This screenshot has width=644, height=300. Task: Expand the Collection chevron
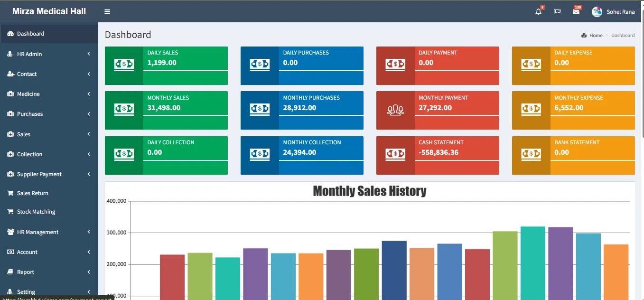[89, 154]
